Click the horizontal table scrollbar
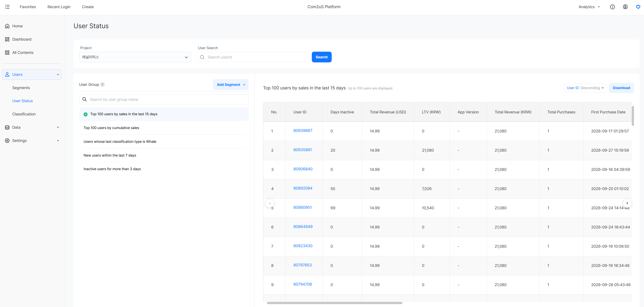 335,303
